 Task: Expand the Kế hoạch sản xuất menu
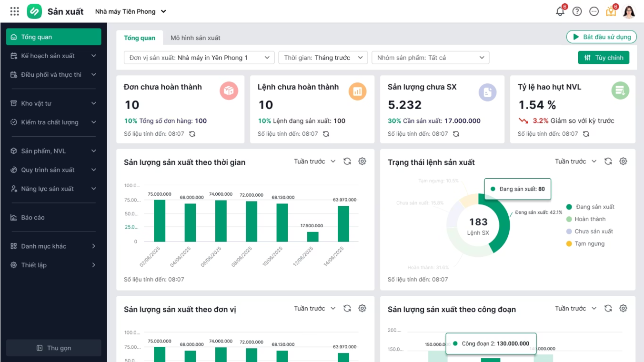click(53, 56)
